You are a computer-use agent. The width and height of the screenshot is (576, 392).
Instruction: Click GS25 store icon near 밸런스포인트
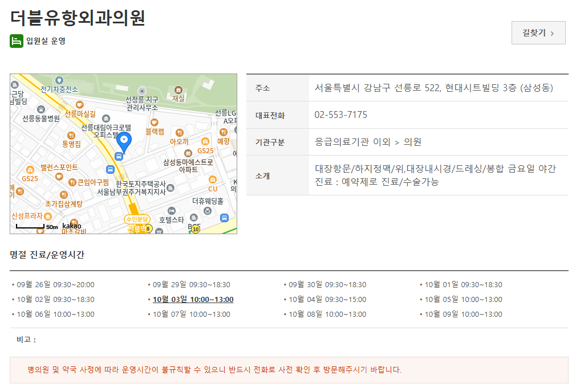point(30,170)
